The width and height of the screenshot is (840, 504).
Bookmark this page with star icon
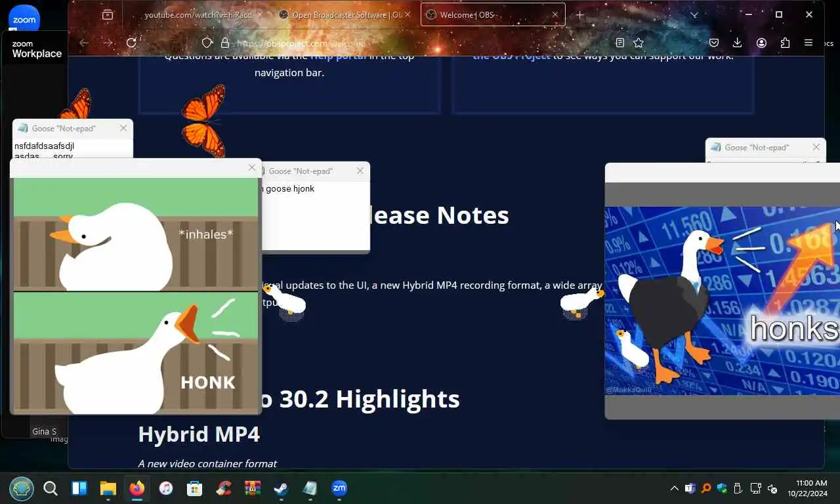[x=639, y=43]
